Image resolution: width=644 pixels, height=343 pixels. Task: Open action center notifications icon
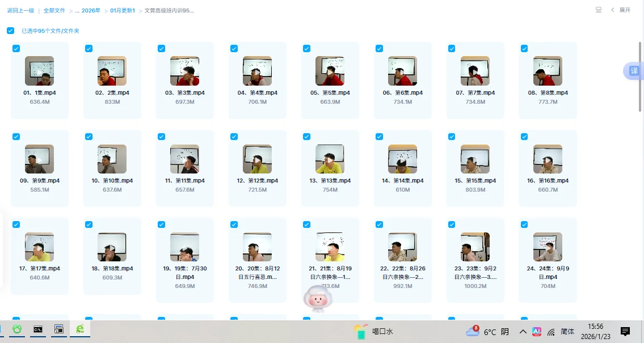pyautogui.click(x=625, y=331)
